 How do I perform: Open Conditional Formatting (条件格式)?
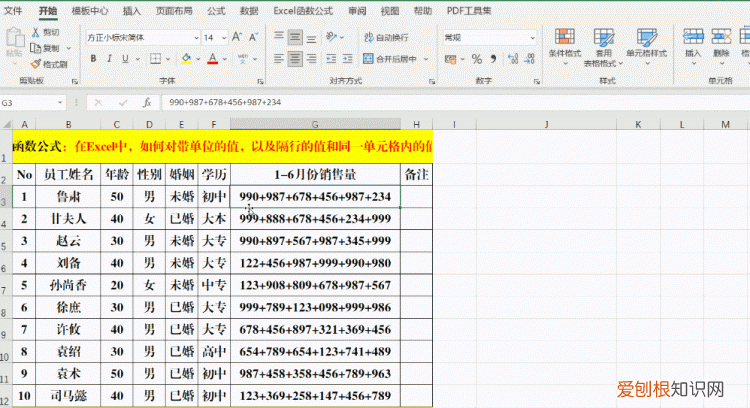pyautogui.click(x=564, y=43)
